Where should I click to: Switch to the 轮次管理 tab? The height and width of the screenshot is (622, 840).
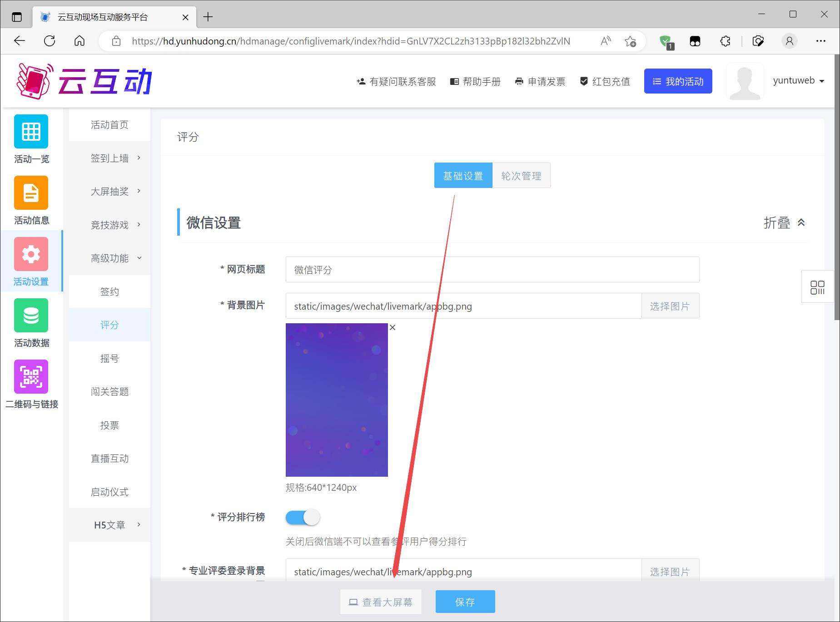pos(521,176)
